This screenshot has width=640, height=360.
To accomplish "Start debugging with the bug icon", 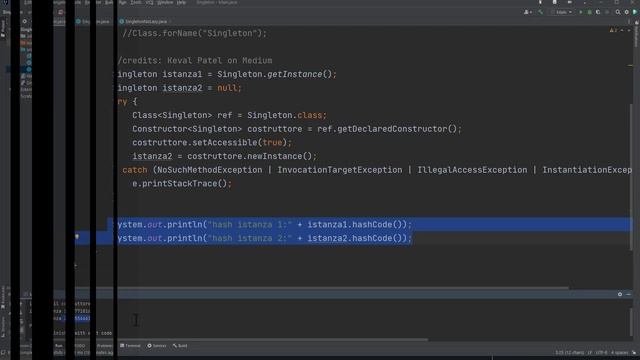I will pyautogui.click(x=589, y=12).
